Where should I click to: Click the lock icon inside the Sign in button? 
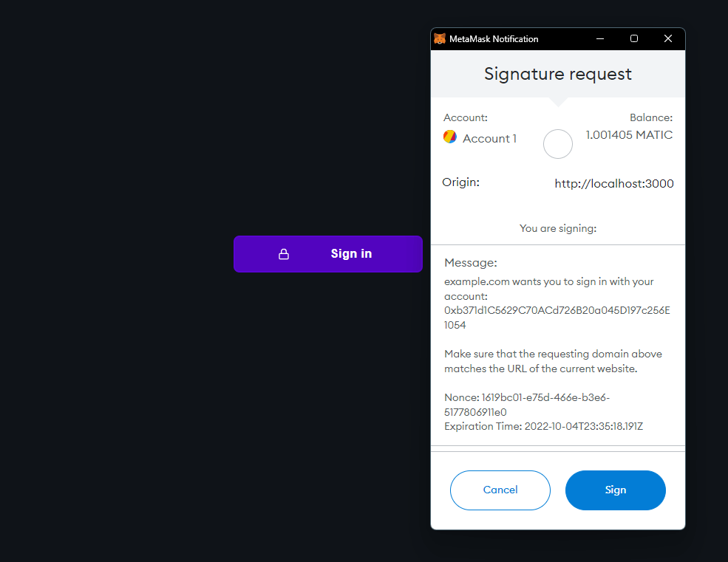click(x=283, y=253)
